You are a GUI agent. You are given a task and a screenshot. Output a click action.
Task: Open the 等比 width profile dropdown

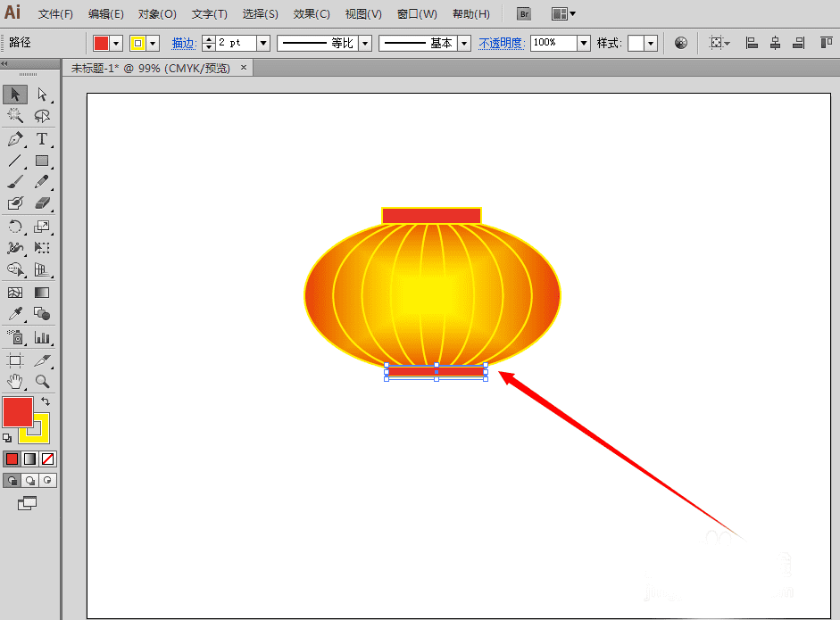tap(365, 43)
